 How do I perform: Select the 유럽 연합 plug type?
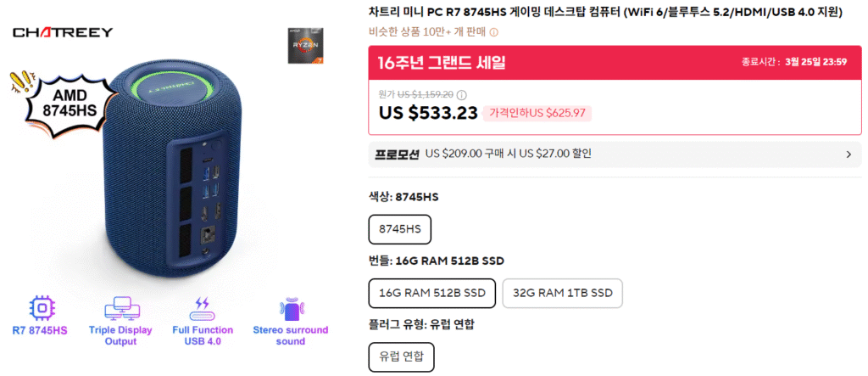pyautogui.click(x=402, y=356)
